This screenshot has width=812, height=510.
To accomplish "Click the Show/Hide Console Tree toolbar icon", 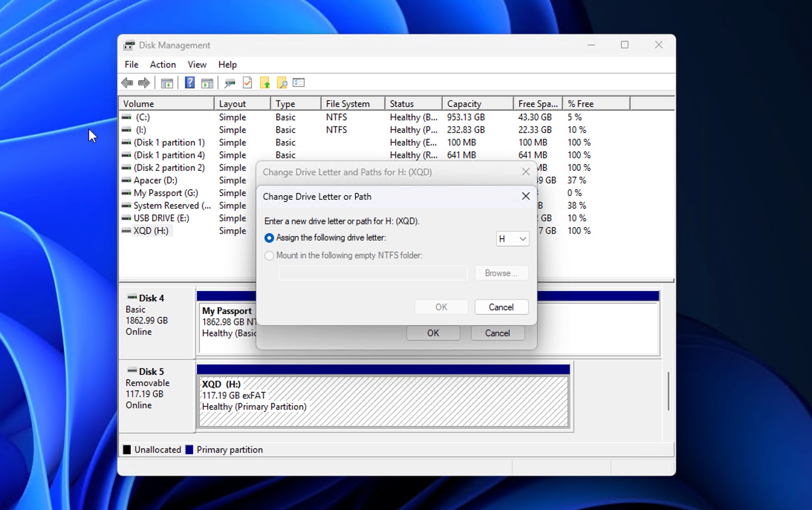I will 167,83.
